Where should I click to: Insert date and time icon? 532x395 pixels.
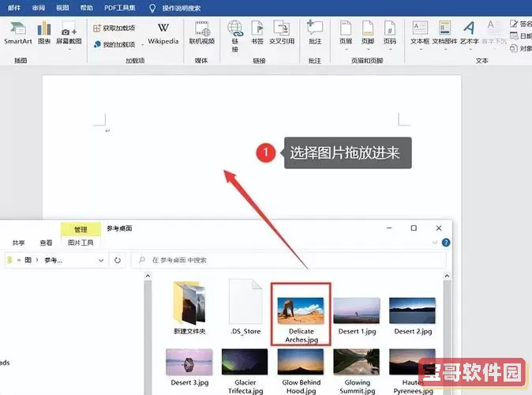point(514,36)
